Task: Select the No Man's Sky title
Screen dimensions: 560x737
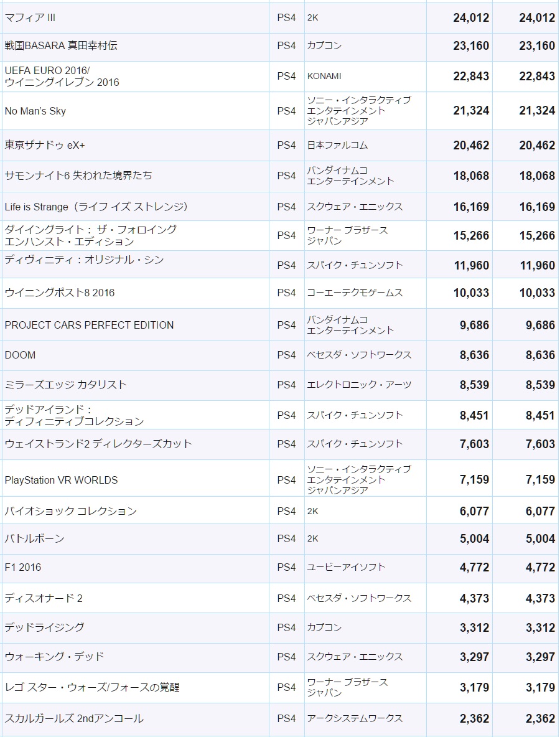Action: coord(35,111)
